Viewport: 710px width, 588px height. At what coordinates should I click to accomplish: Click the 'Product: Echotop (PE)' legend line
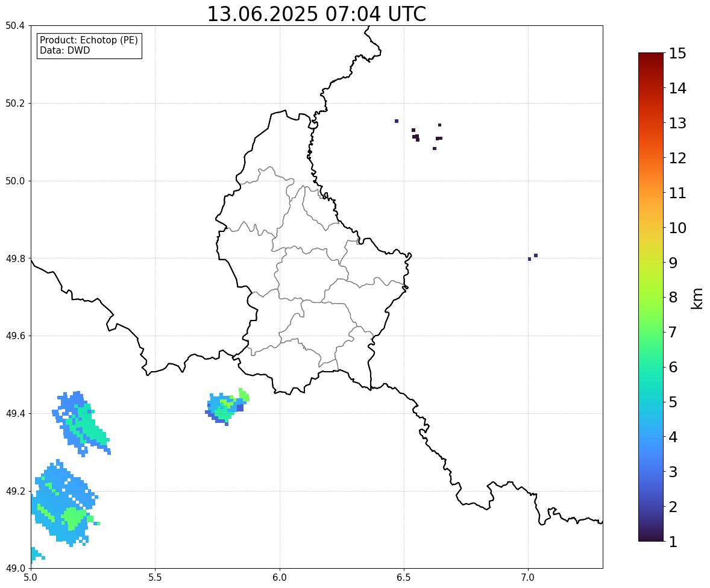point(89,40)
